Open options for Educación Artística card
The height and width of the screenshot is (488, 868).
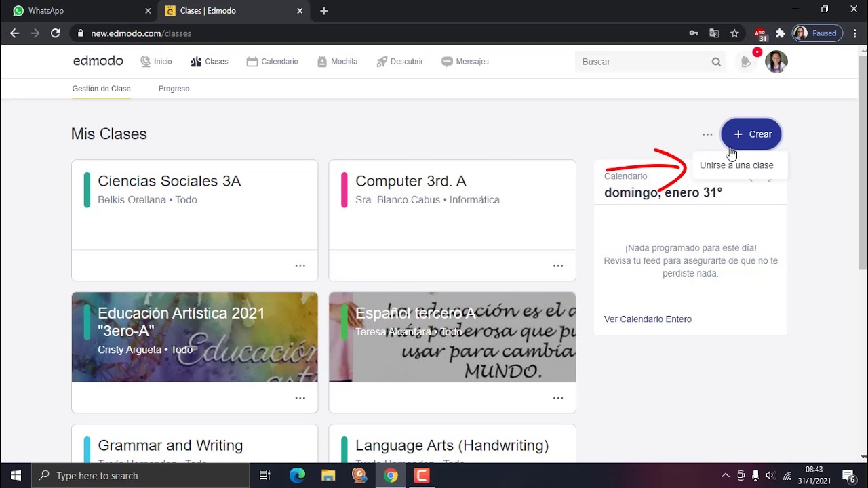300,398
